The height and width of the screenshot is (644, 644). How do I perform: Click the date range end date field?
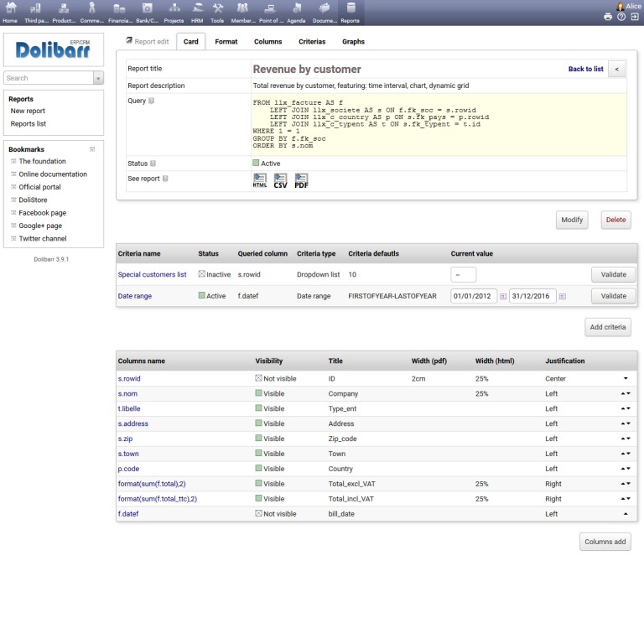(x=532, y=296)
